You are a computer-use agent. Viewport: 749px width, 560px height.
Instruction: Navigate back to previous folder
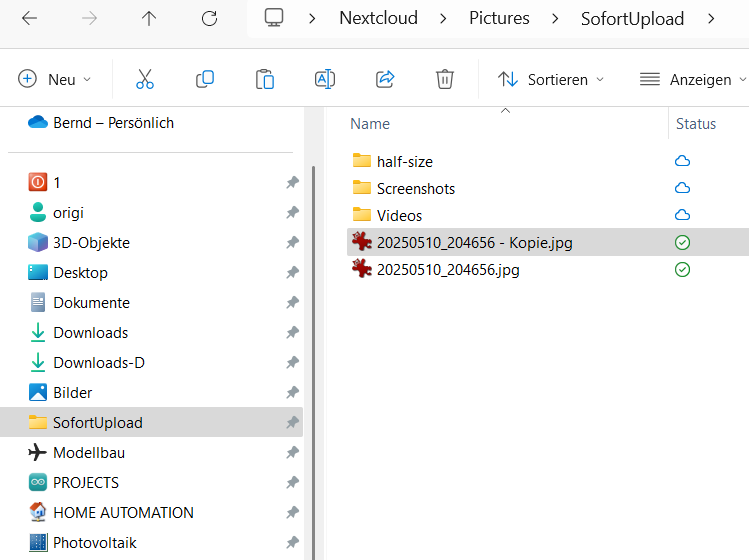click(x=30, y=18)
